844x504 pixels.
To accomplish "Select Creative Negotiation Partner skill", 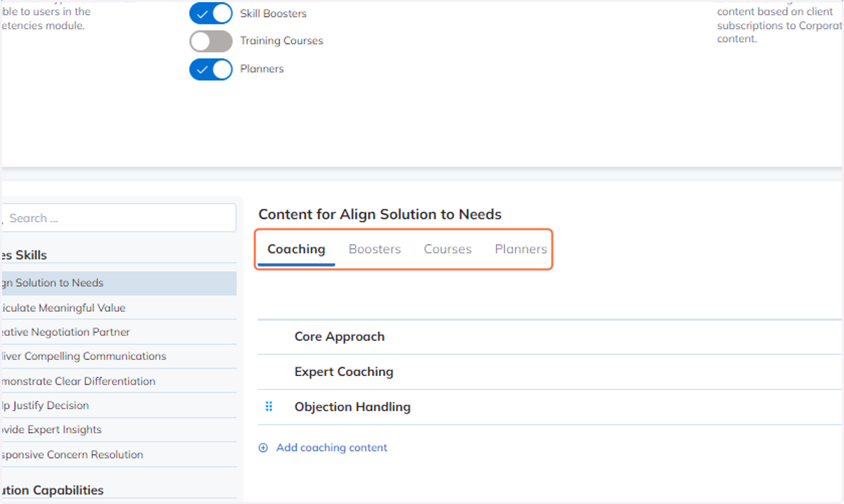I will click(118, 332).
